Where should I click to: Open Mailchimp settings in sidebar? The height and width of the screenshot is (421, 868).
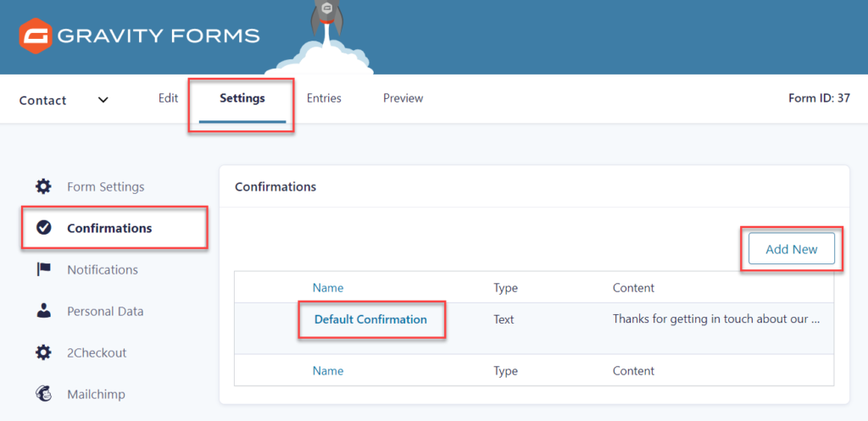tap(96, 394)
